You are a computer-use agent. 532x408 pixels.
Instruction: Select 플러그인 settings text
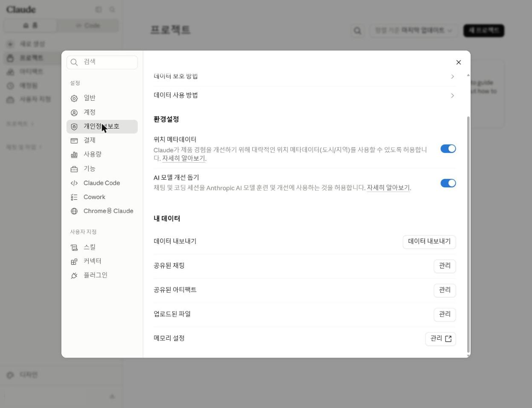(x=95, y=275)
